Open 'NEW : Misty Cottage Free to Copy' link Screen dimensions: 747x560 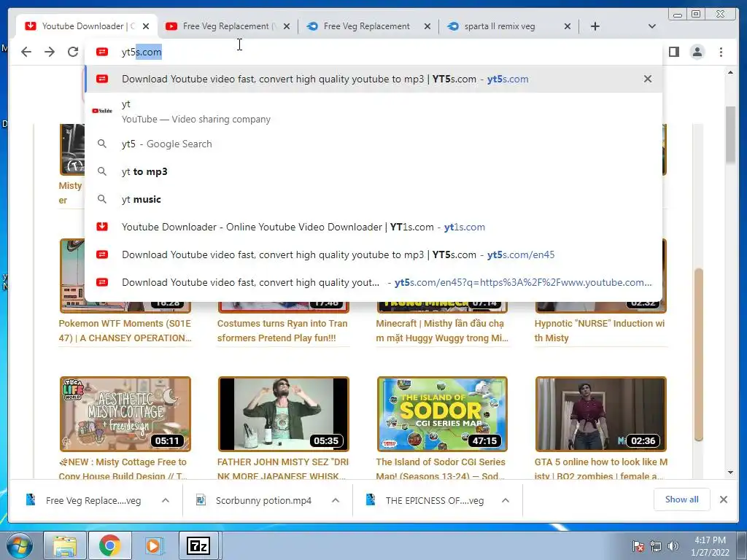pos(123,469)
